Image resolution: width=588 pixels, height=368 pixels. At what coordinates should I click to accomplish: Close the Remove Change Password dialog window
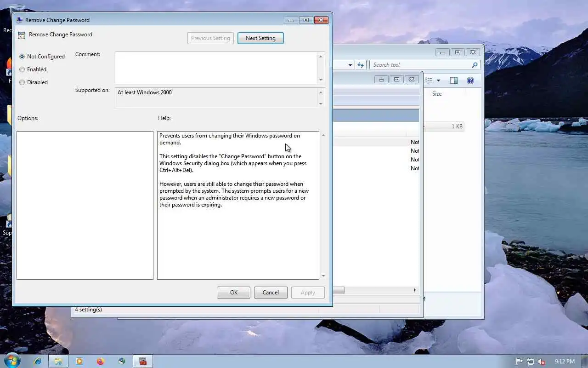(321, 20)
